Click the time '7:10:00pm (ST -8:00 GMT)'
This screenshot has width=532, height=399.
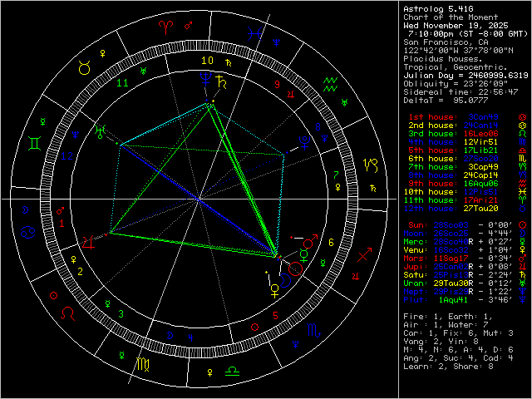pyautogui.click(x=468, y=34)
